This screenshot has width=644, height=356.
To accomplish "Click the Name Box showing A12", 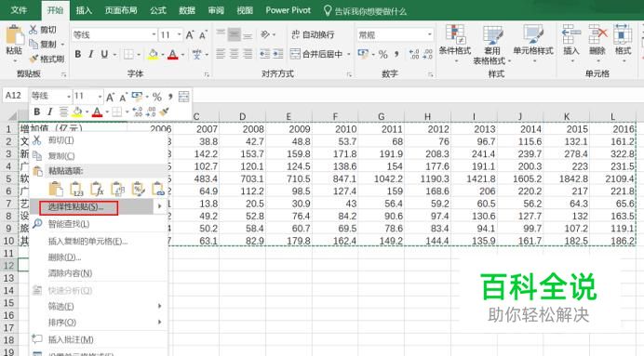I will point(15,96).
